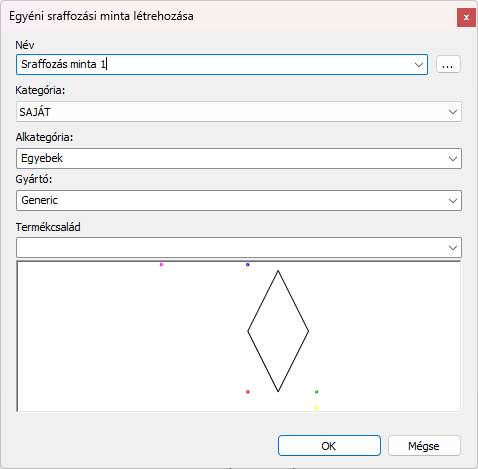Click the blue marker dot in preview
Viewport: 478px width, 469px height.
pos(248,265)
